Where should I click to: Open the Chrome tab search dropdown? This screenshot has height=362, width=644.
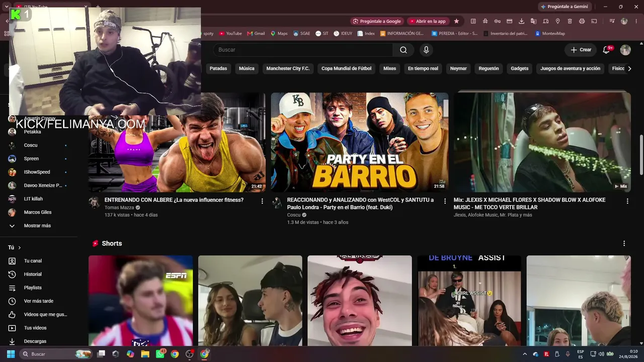(7, 7)
